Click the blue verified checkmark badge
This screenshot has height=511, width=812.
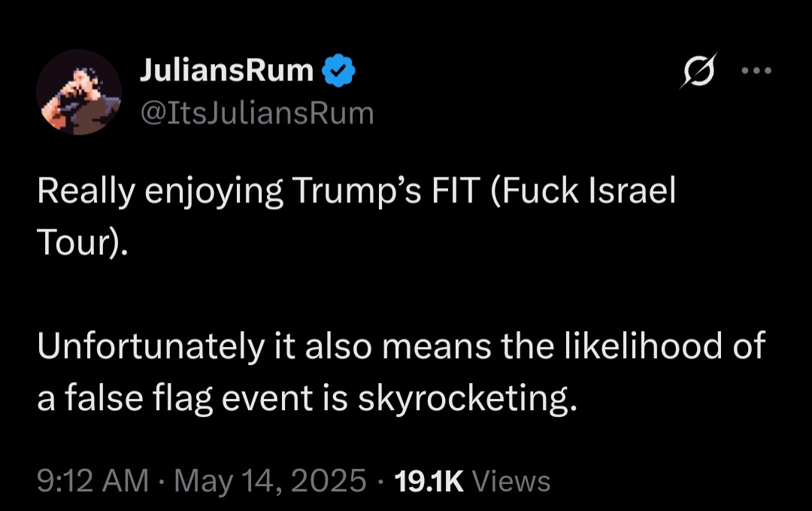tap(339, 71)
